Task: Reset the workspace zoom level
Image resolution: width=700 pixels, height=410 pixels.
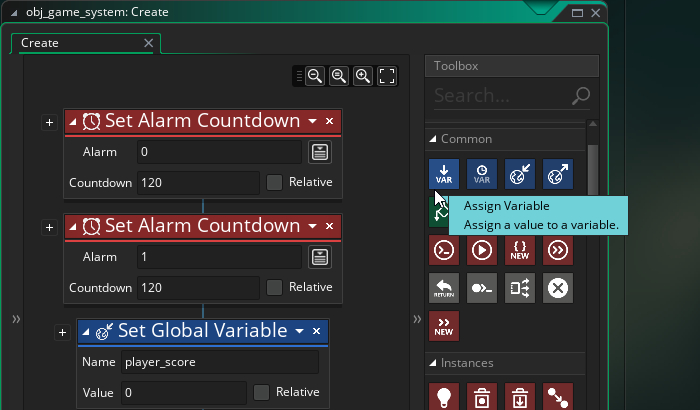Action: [339, 76]
